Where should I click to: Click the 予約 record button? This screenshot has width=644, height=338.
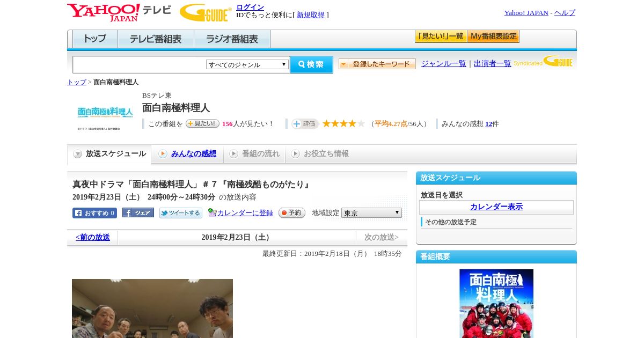pyautogui.click(x=292, y=213)
